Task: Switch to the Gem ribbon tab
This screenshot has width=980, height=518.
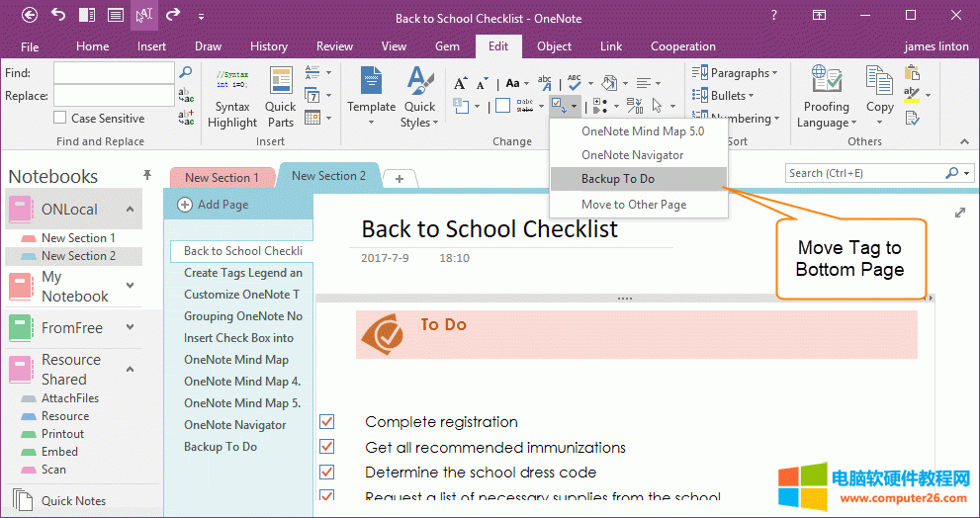Action: [447, 46]
